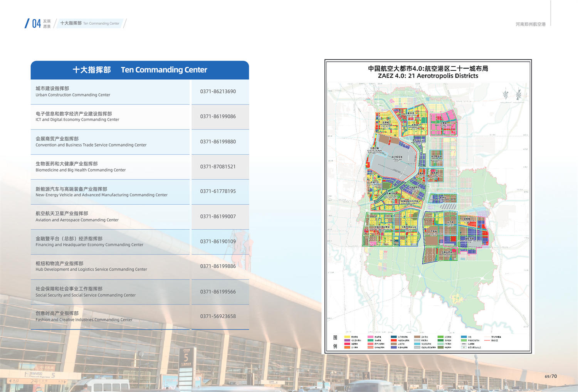Click the Hub Development and Logistics Service entry
Screen dimensions: 578x392
[x=110, y=267]
